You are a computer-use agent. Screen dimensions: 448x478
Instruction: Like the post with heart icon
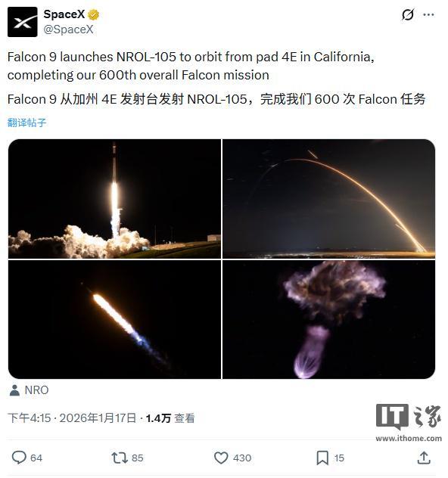[221, 458]
